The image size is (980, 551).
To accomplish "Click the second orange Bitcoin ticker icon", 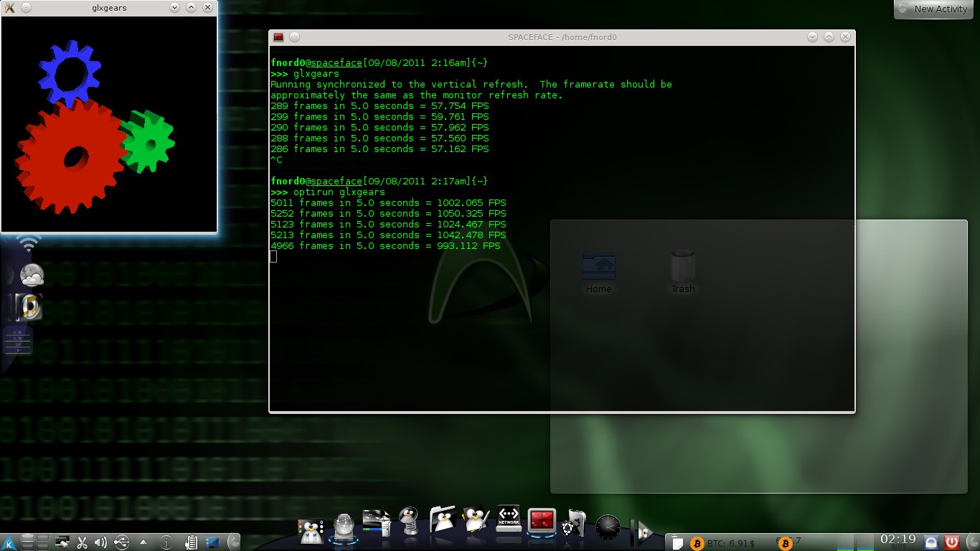I will (786, 544).
